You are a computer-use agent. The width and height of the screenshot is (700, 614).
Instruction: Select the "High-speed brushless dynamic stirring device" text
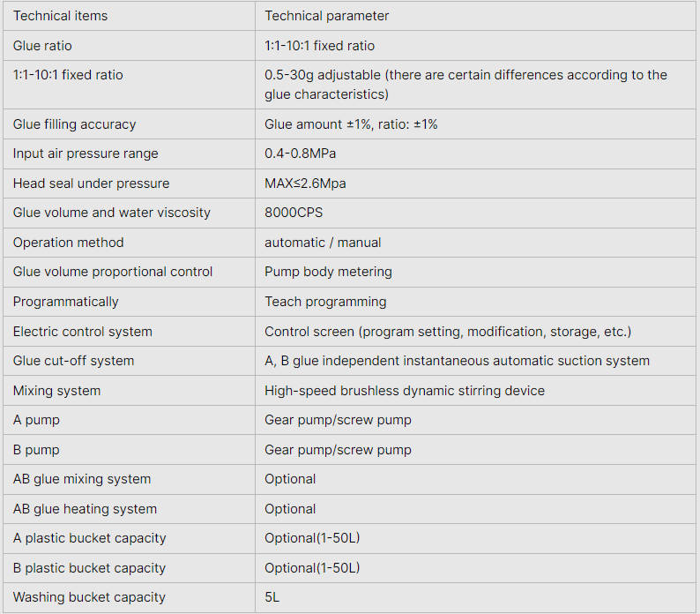(x=405, y=391)
